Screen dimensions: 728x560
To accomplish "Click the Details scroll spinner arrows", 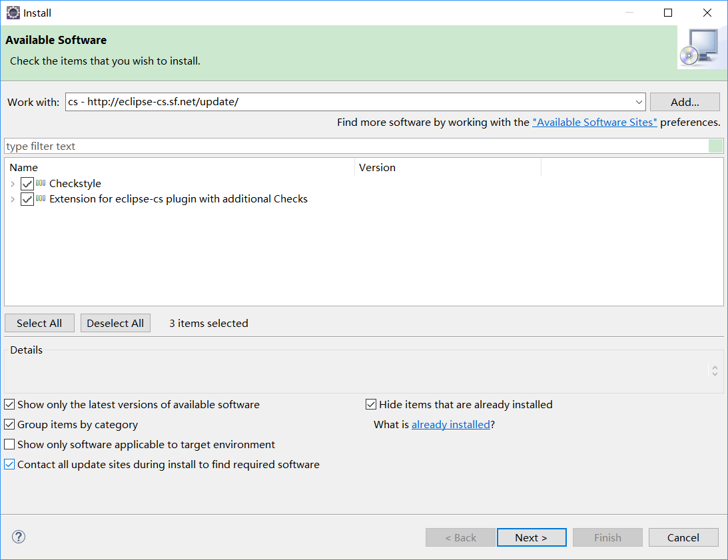I will pyautogui.click(x=715, y=370).
